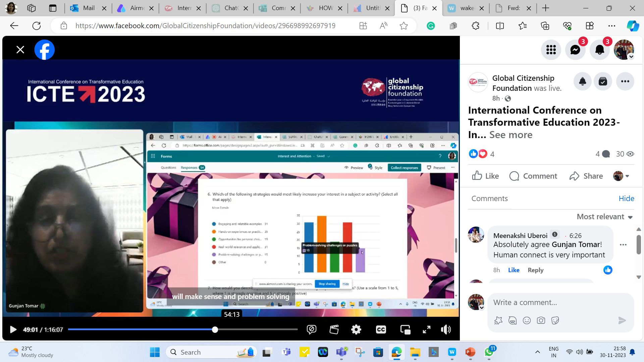
Task: Open Global Citizenship Foundation page
Action: point(523,83)
